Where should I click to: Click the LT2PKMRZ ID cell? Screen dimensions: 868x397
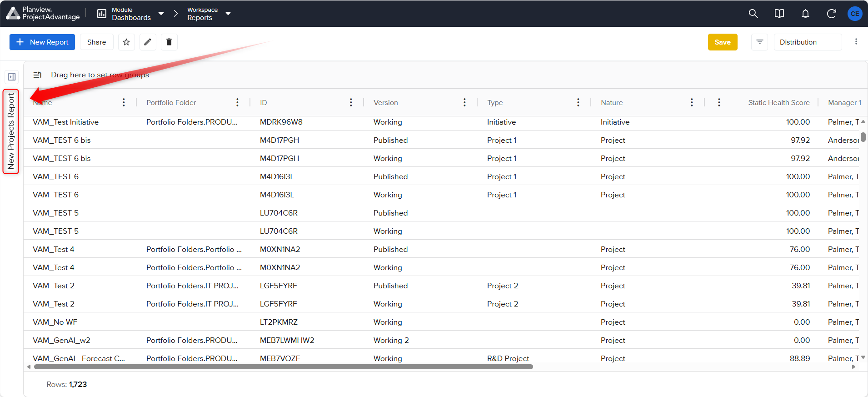click(279, 322)
